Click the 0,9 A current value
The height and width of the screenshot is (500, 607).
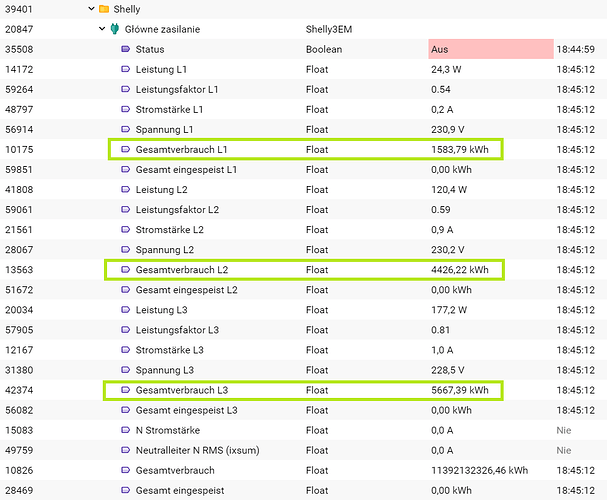442,230
